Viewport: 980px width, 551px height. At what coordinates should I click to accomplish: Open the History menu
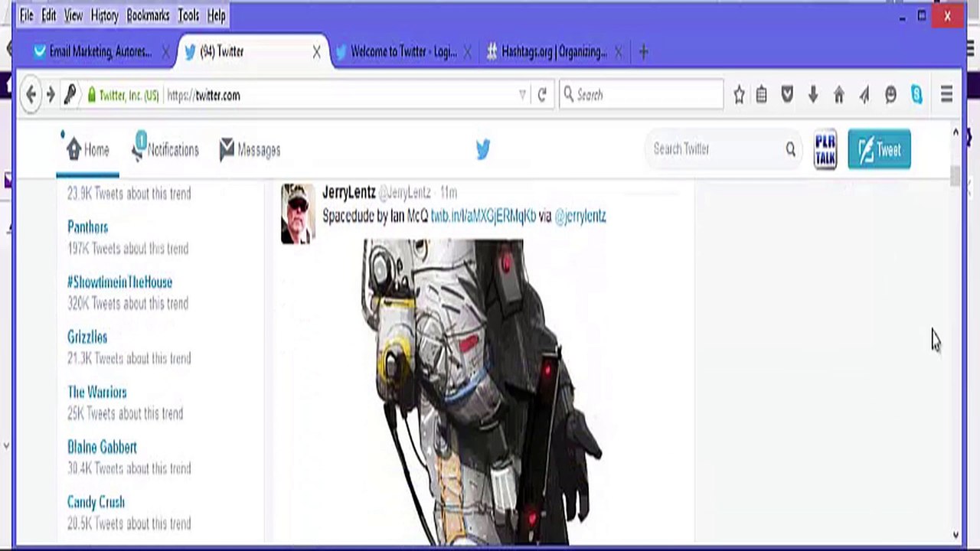coord(104,15)
